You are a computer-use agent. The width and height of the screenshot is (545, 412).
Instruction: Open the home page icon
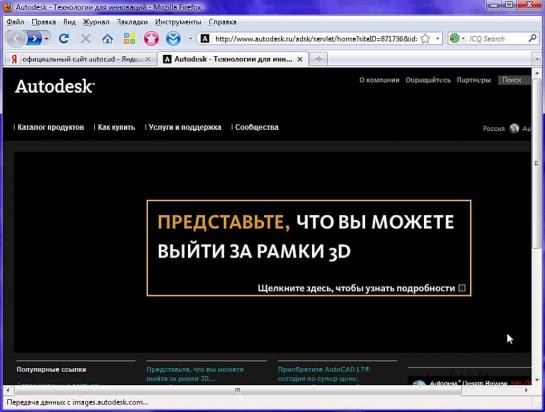coord(107,39)
